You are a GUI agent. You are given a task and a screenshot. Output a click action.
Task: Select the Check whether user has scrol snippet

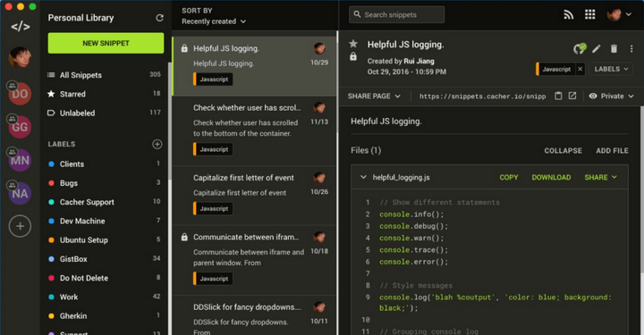254,130
